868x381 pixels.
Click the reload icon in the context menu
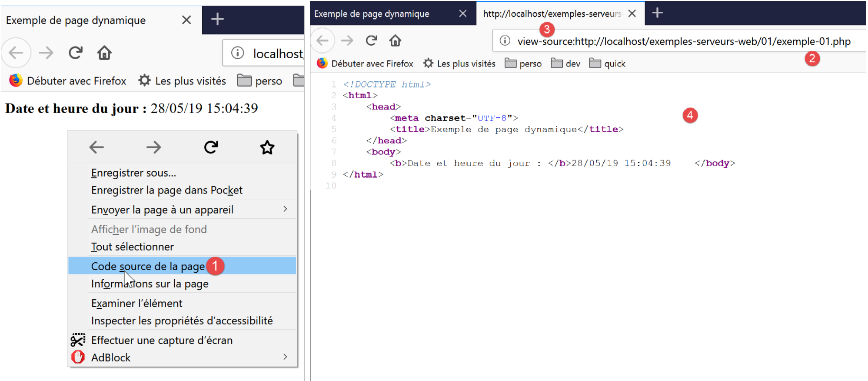(x=211, y=147)
